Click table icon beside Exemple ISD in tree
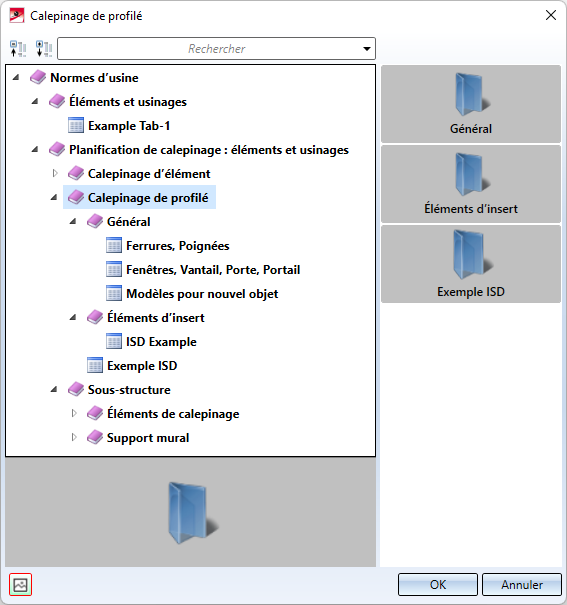 [95, 365]
